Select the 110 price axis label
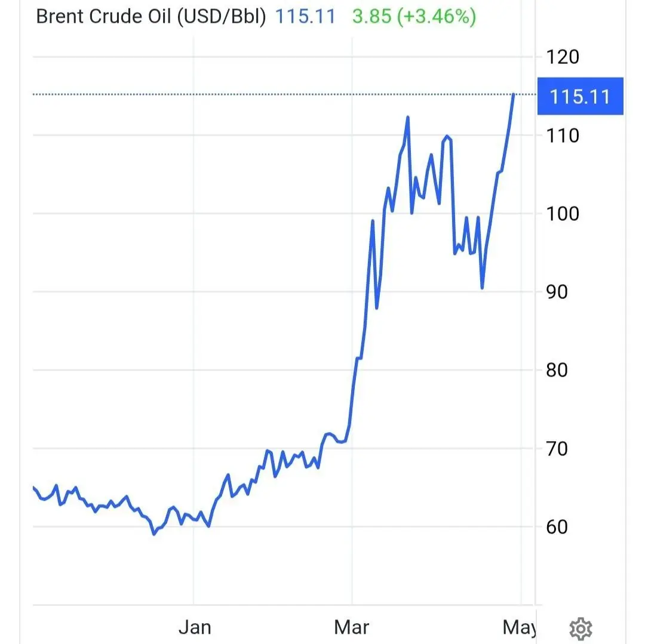The width and height of the screenshot is (645, 644). pos(563,135)
